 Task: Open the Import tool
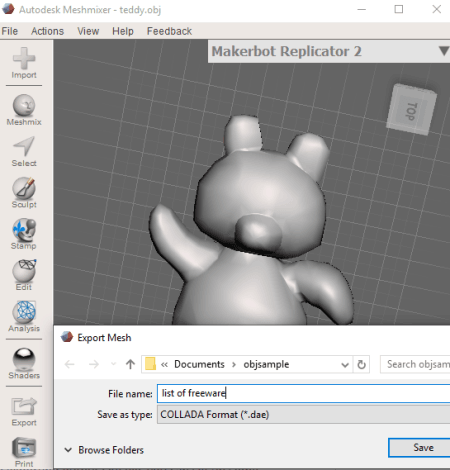24,63
